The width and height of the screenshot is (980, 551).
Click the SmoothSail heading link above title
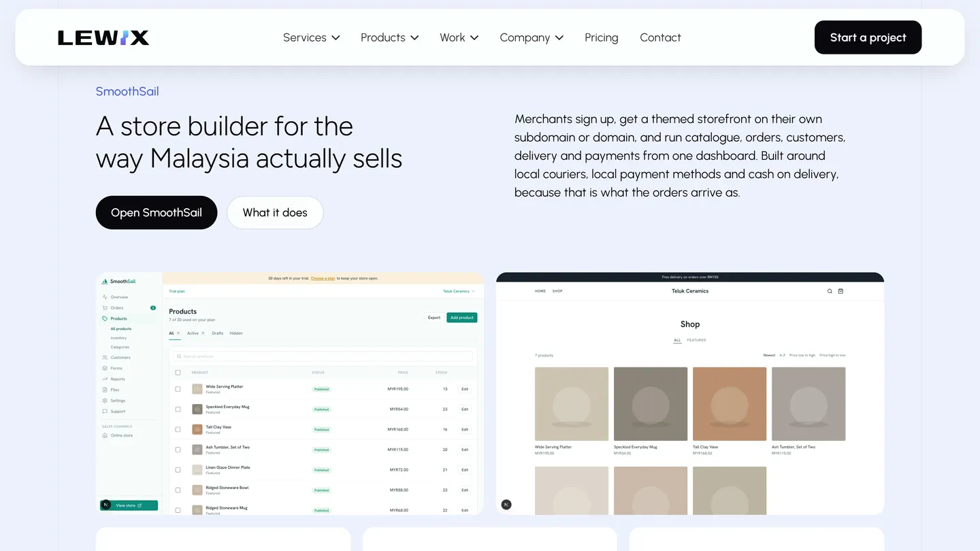click(127, 91)
